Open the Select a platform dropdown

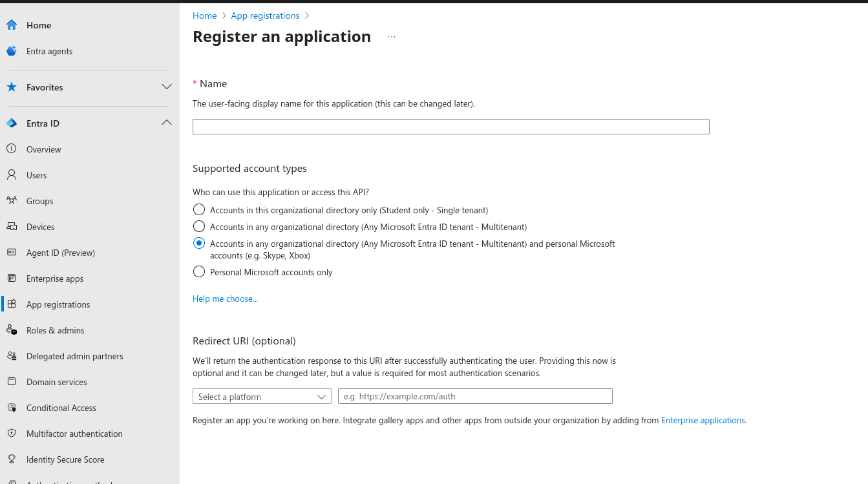(262, 397)
